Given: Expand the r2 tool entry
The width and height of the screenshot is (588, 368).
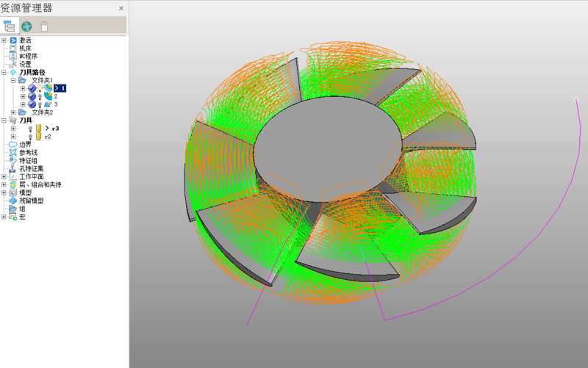Looking at the screenshot, I should point(13,137).
